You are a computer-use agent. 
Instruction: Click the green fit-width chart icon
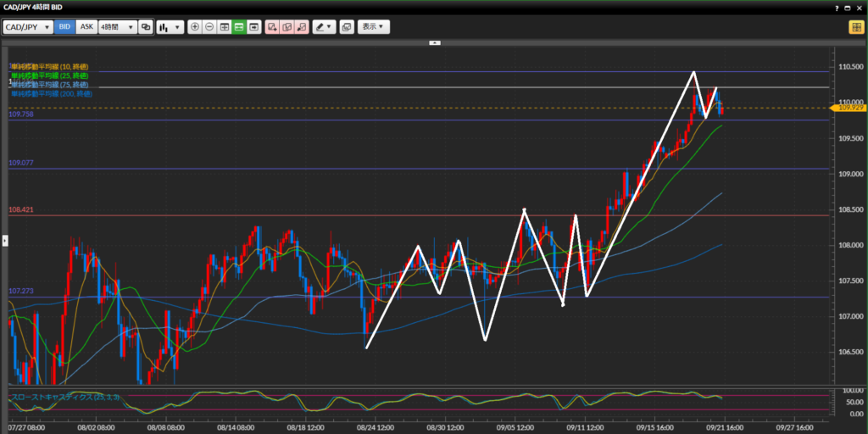tap(239, 27)
